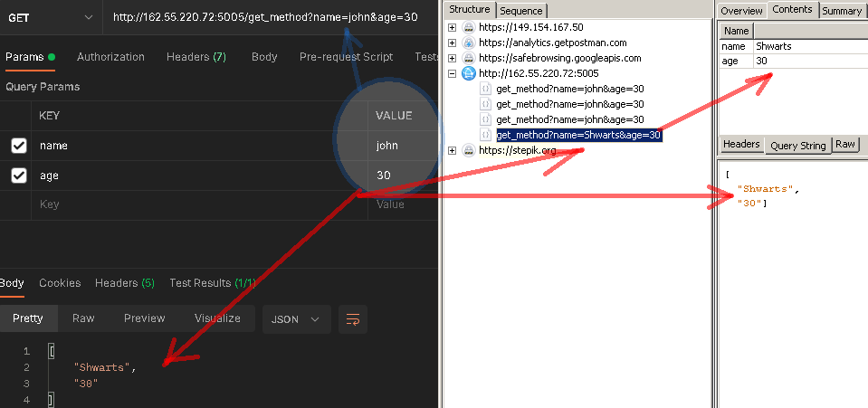Select the Raw response view in Postman

pos(83,318)
